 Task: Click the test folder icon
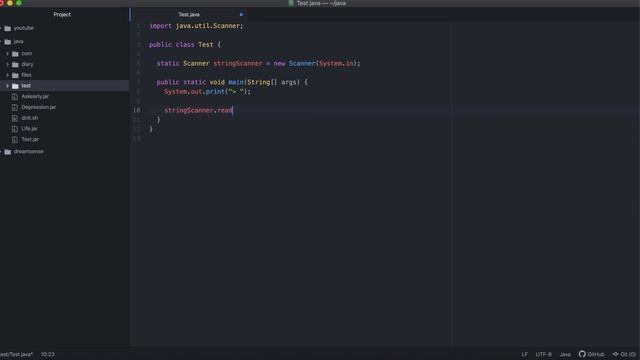(x=15, y=86)
